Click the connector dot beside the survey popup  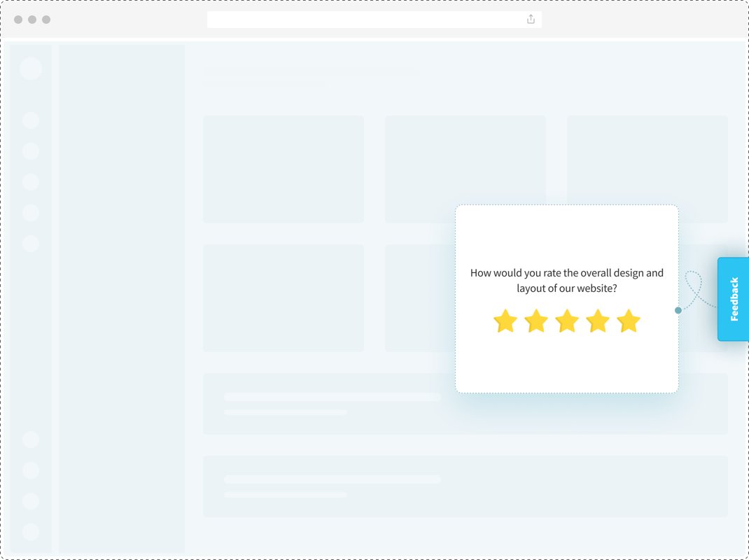[678, 310]
